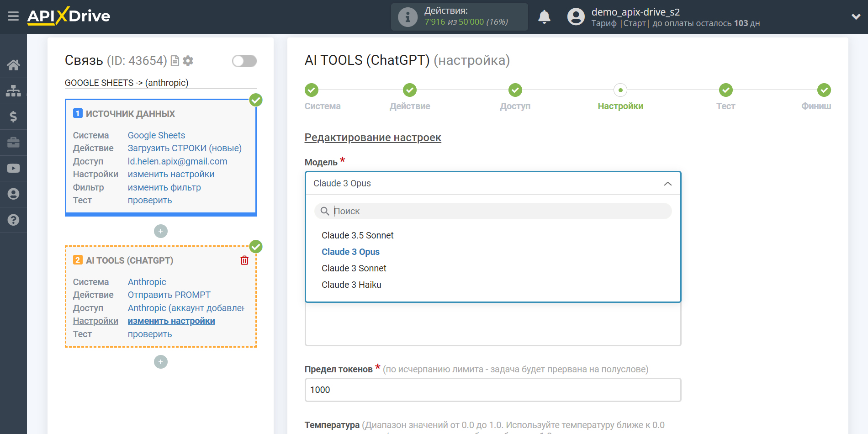This screenshot has width=868, height=434.
Task: Open connections sitemap sidebar icon
Action: [x=13, y=91]
